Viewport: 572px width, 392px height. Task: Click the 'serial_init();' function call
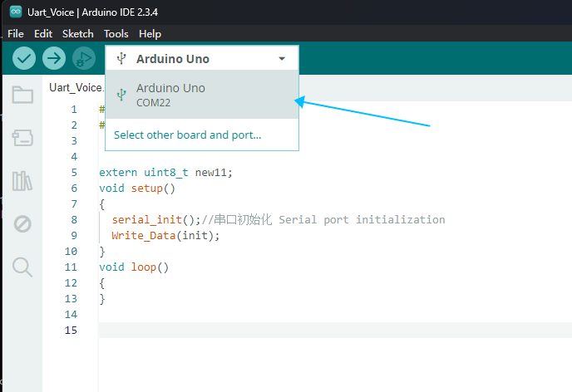pos(156,220)
